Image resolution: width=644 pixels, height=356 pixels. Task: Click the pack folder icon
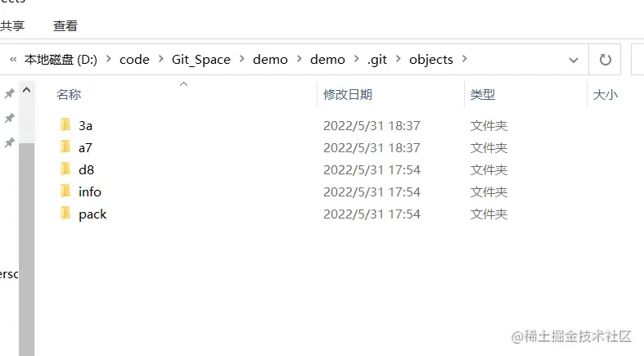(66, 214)
